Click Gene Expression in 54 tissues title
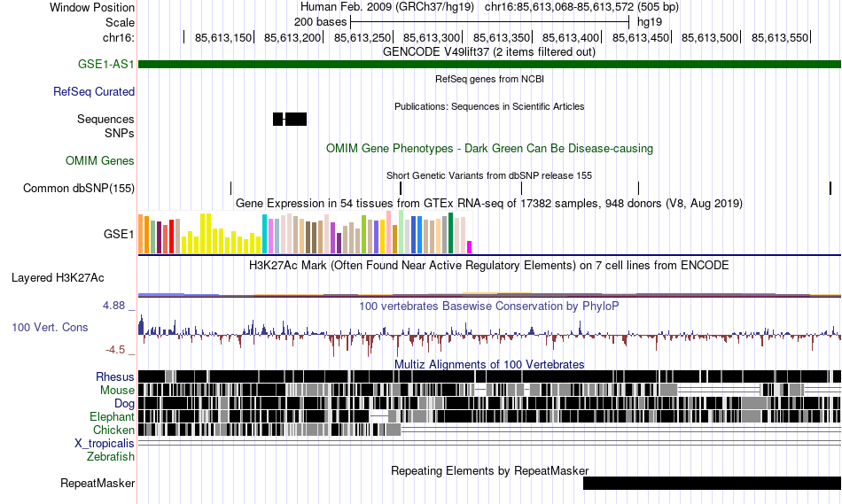The height and width of the screenshot is (504, 842). [x=489, y=204]
